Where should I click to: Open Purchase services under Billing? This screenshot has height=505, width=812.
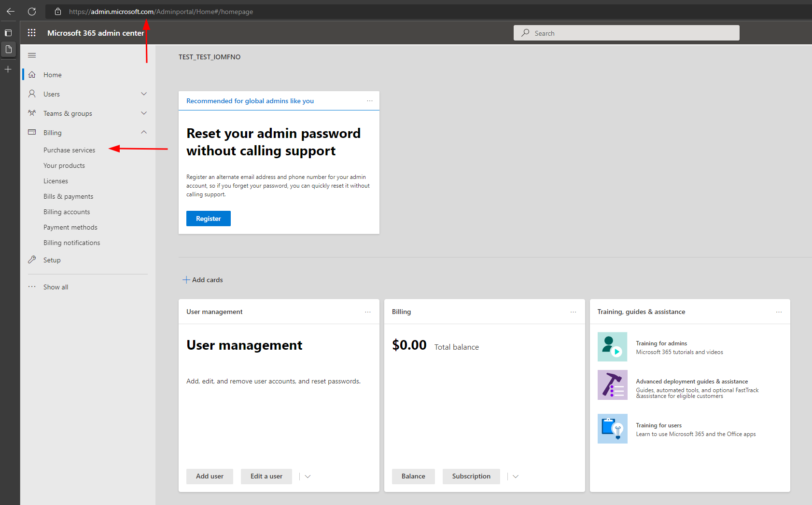pyautogui.click(x=70, y=150)
